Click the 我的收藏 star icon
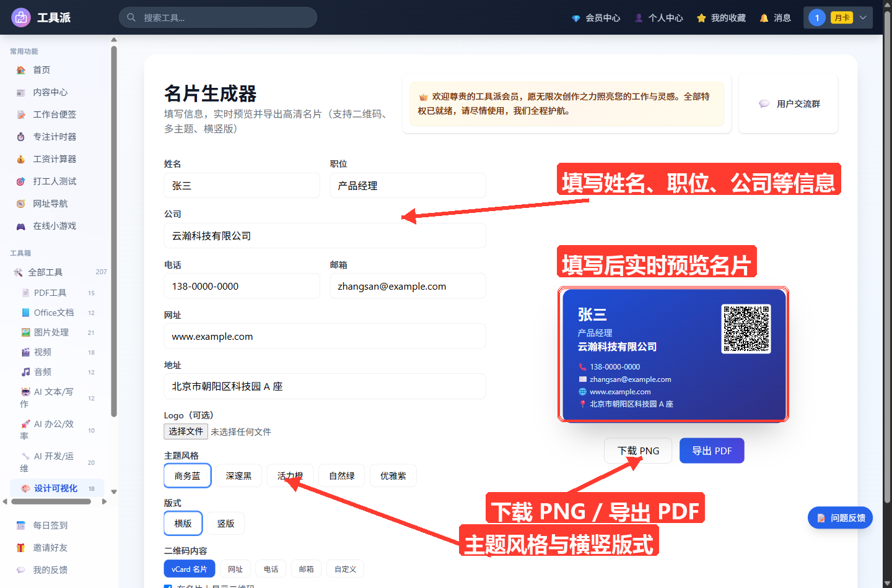 coord(701,18)
